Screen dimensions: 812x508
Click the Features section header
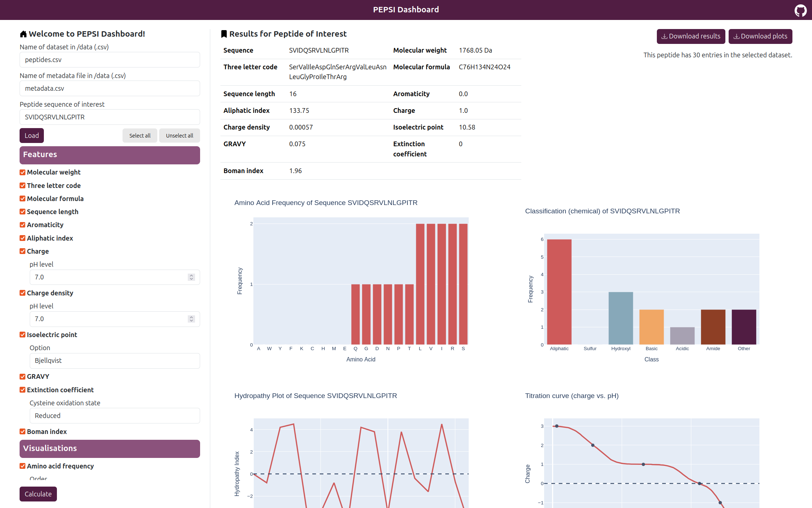(x=110, y=155)
